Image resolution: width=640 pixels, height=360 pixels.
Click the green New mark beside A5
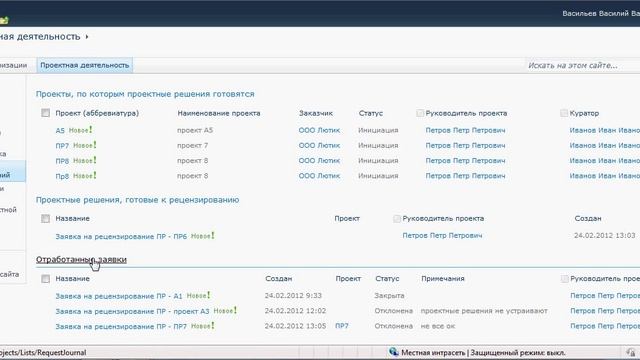pos(80,130)
